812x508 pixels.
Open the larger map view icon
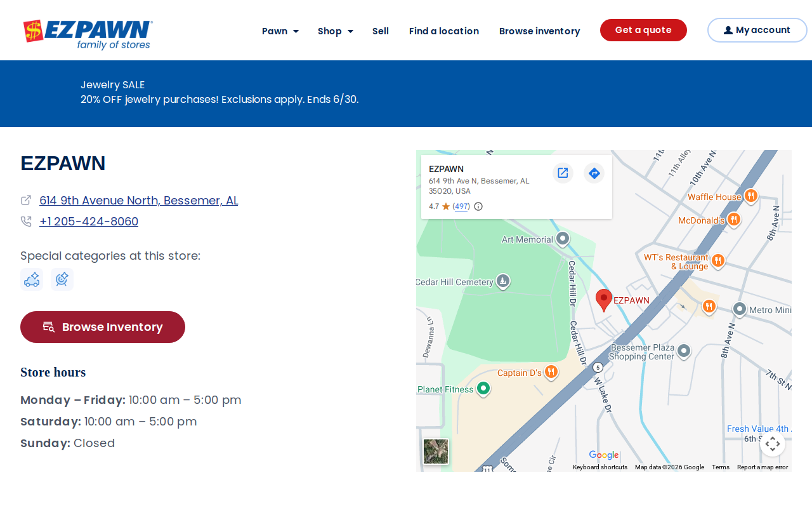(x=563, y=173)
